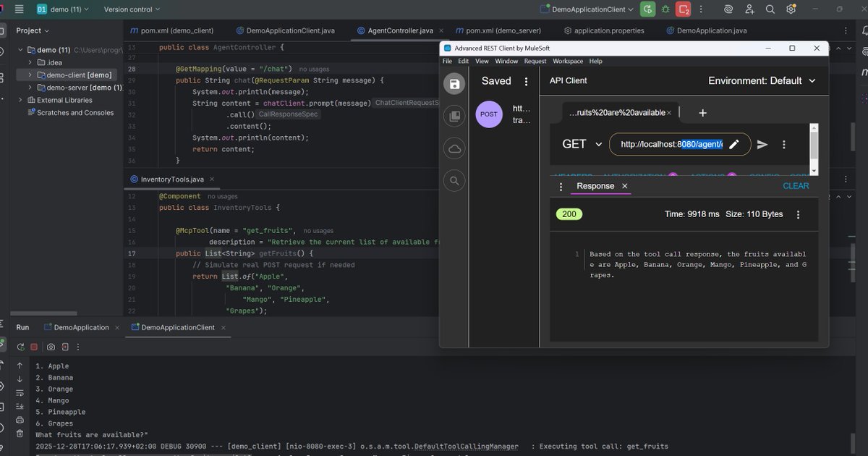
Task: Open the AI assistant spiral icon in the top toolbar
Action: click(x=729, y=9)
